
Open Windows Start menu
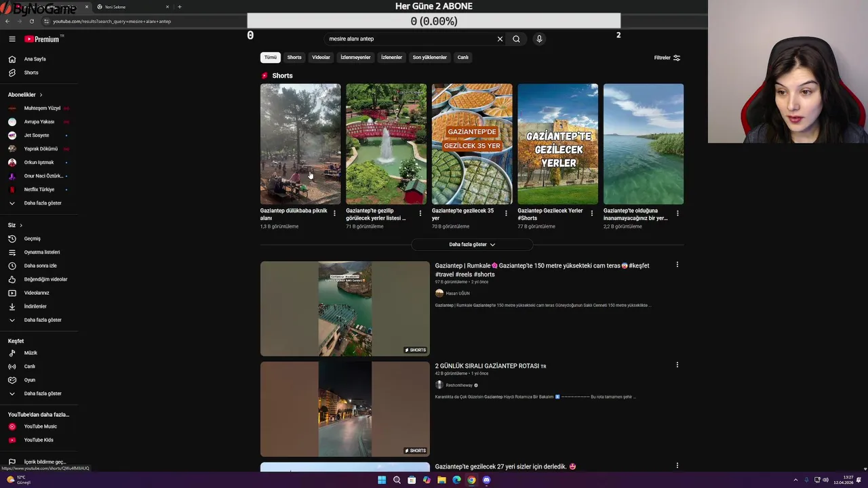(x=382, y=480)
